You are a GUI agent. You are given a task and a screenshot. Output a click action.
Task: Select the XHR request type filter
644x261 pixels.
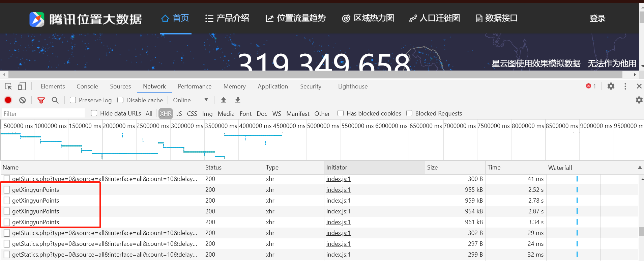pos(166,114)
